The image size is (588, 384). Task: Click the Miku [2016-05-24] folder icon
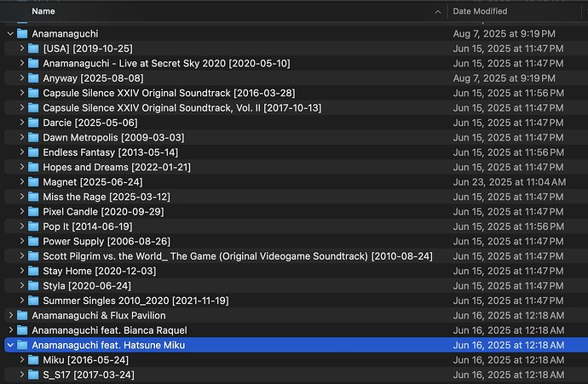[x=33, y=360]
